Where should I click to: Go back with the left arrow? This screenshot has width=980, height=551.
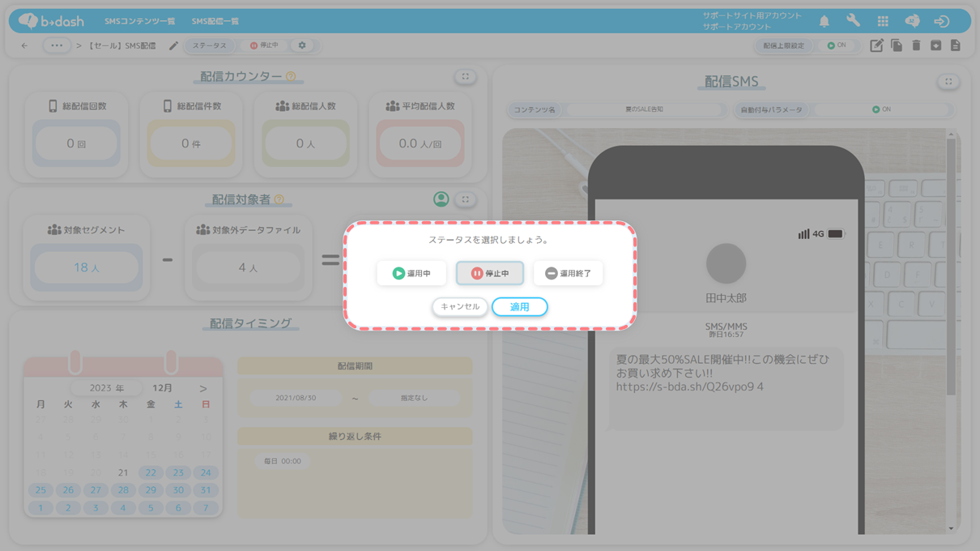[x=24, y=45]
